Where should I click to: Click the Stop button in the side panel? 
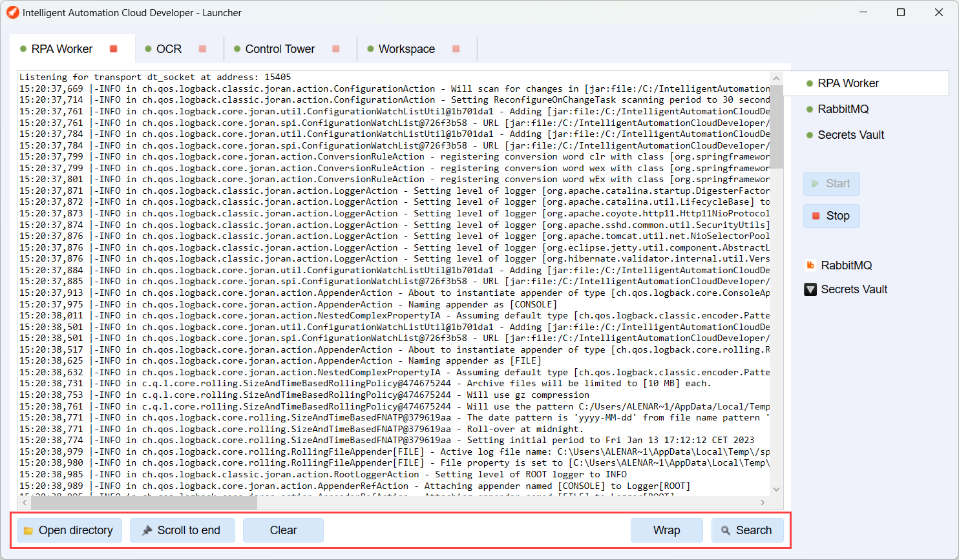(832, 216)
